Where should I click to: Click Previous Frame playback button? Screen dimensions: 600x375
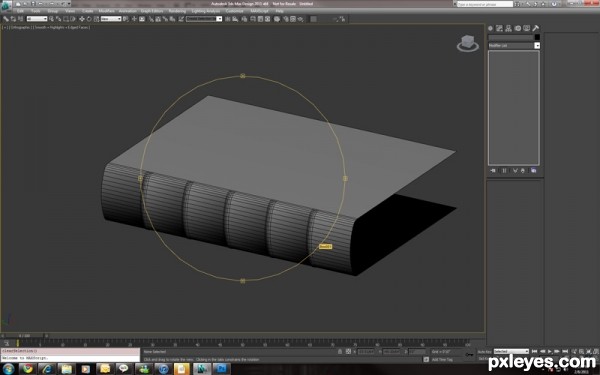click(543, 351)
